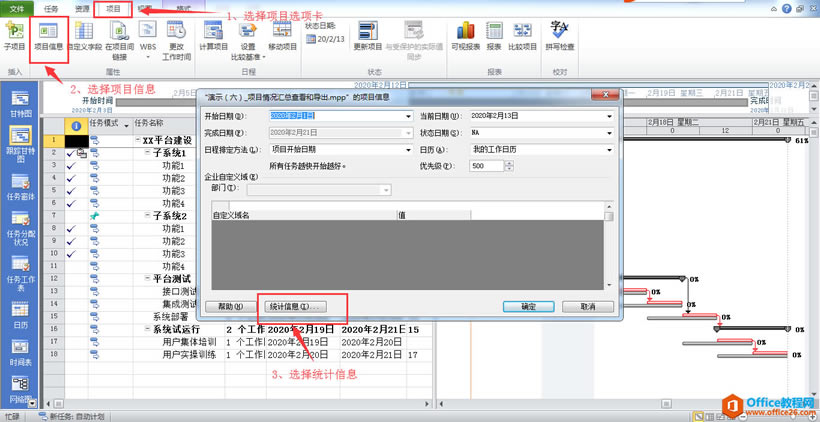Click the pinned manual schedule icon in row 7

(94, 215)
